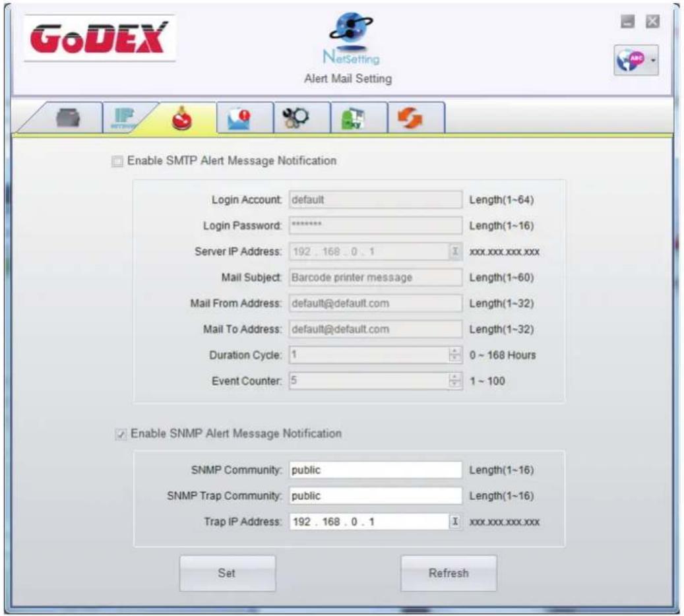Image resolution: width=684 pixels, height=616 pixels.
Task: Close the NetSetting window
Action: coord(652,21)
